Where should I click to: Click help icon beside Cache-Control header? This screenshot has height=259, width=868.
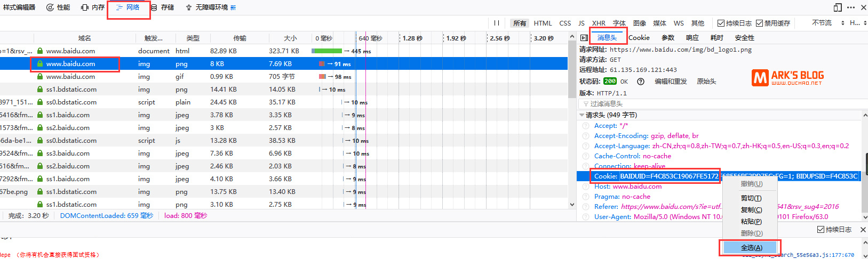(586, 156)
